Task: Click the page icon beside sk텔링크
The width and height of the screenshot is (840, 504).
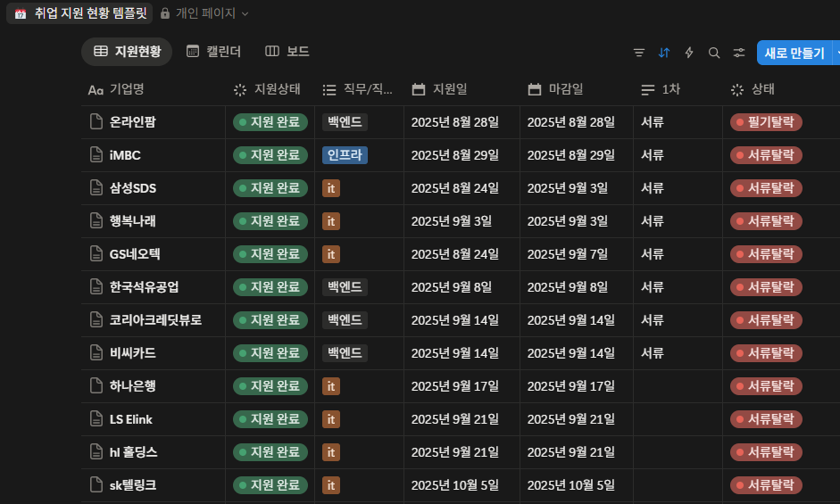Action: [x=96, y=485]
